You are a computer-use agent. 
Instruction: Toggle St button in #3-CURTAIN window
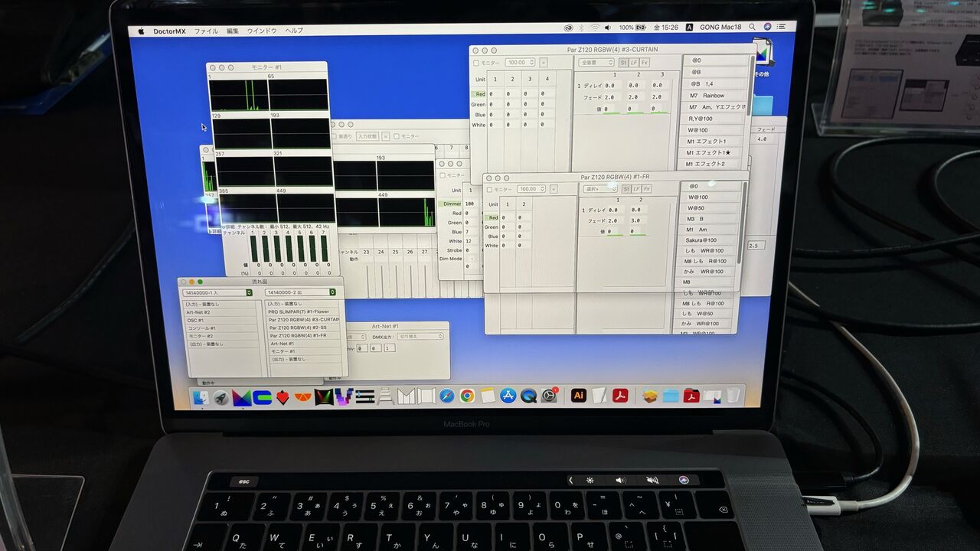tap(624, 62)
